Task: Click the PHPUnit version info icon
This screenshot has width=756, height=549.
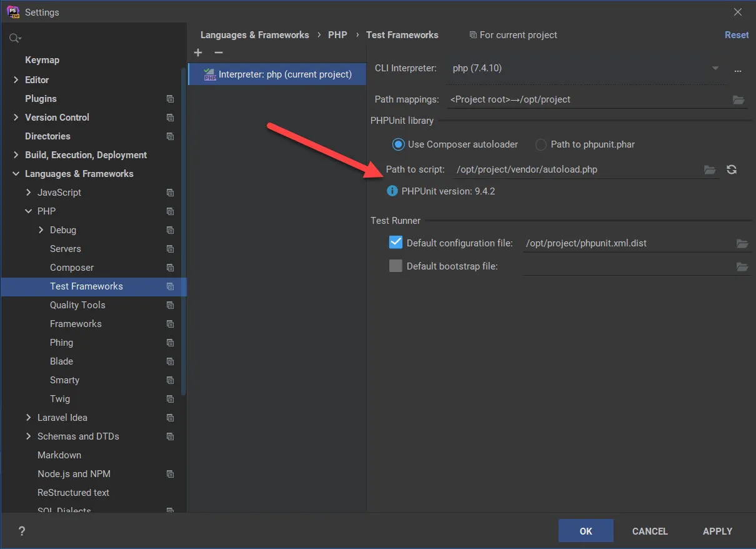Action: [x=392, y=191]
